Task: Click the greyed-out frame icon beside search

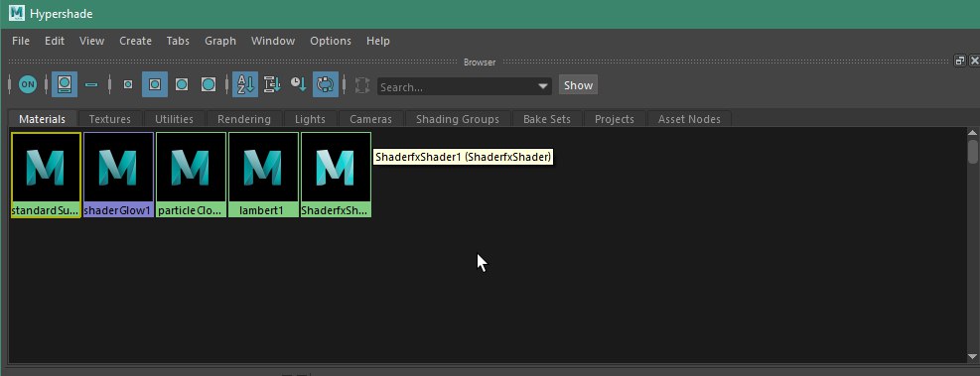Action: pos(361,85)
